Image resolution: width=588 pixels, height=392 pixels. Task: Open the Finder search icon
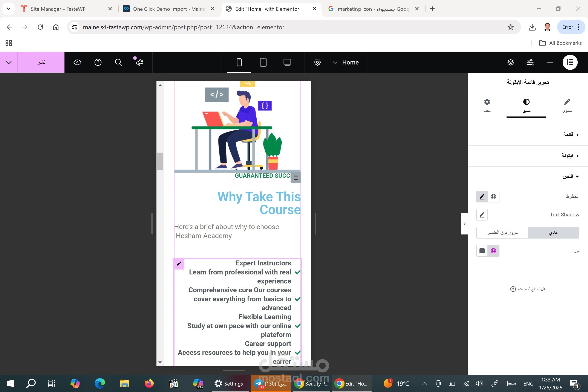click(118, 62)
